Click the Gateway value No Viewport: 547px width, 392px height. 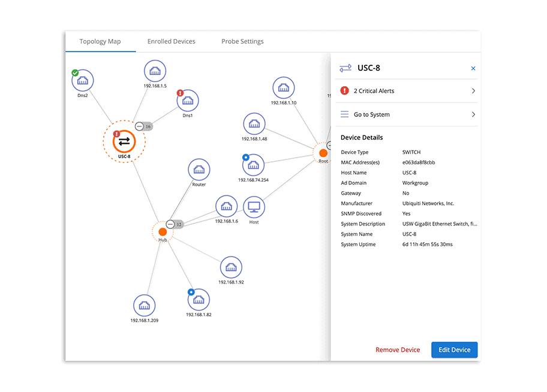click(x=405, y=193)
